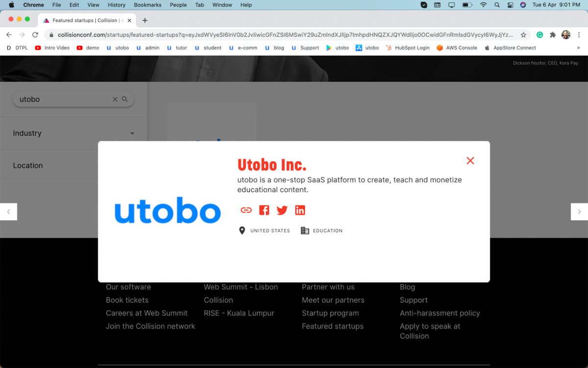Open the DTPL bookmark
588x368 pixels.
click(x=18, y=48)
